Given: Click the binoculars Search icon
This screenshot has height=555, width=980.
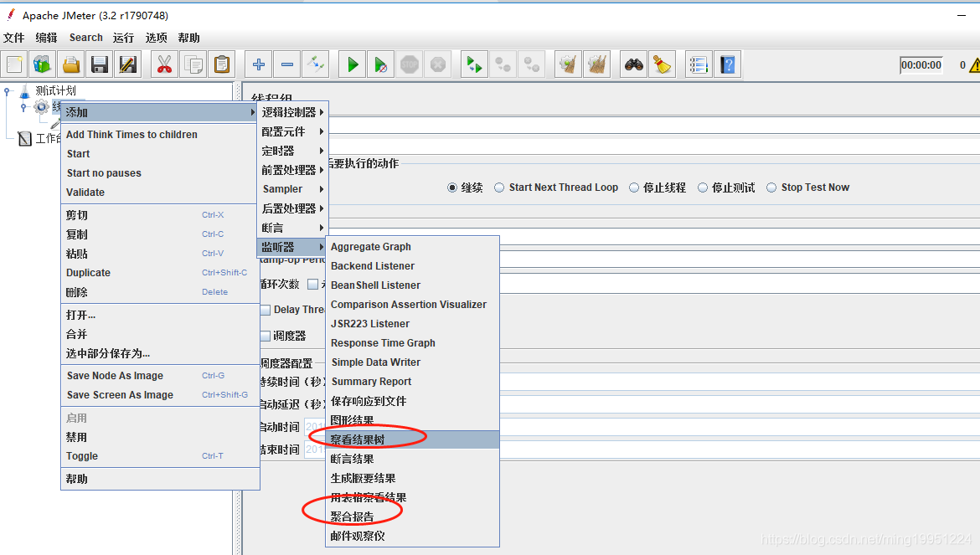Looking at the screenshot, I should tap(634, 64).
